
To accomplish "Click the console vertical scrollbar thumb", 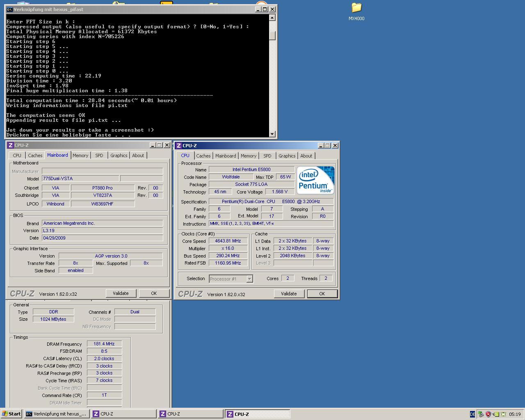I will (x=272, y=35).
